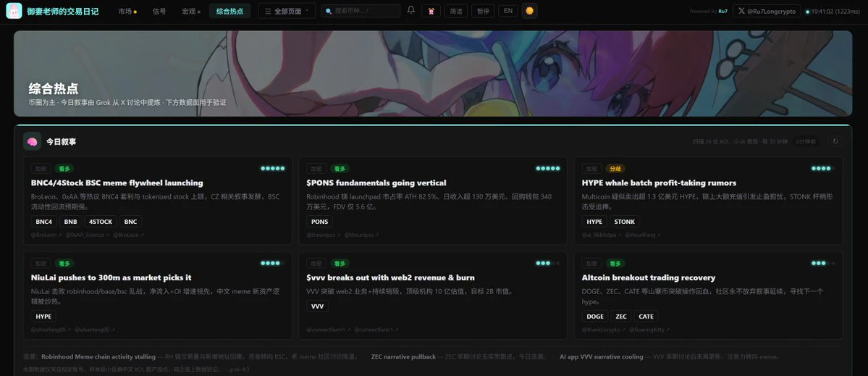Click the ZEC ticker tag
The height and width of the screenshot is (376, 868).
click(621, 316)
